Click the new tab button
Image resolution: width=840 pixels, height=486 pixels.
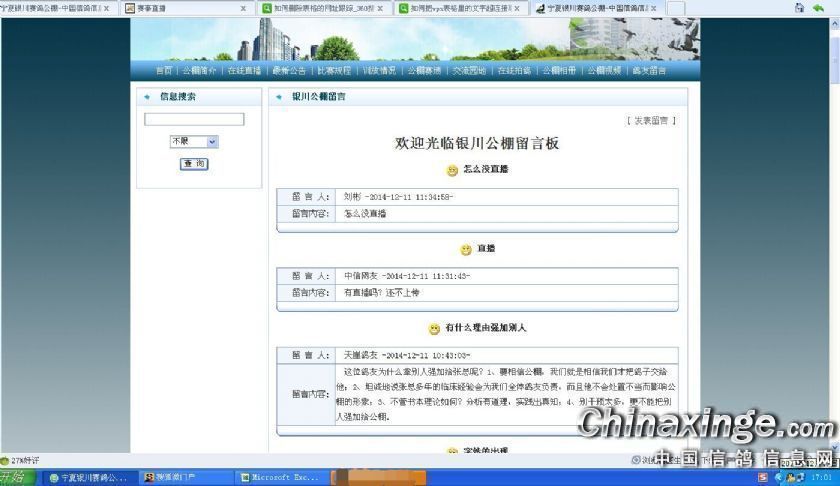[676, 8]
